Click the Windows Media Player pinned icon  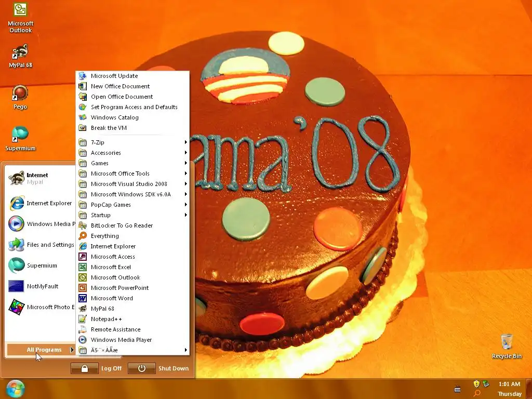point(16,223)
